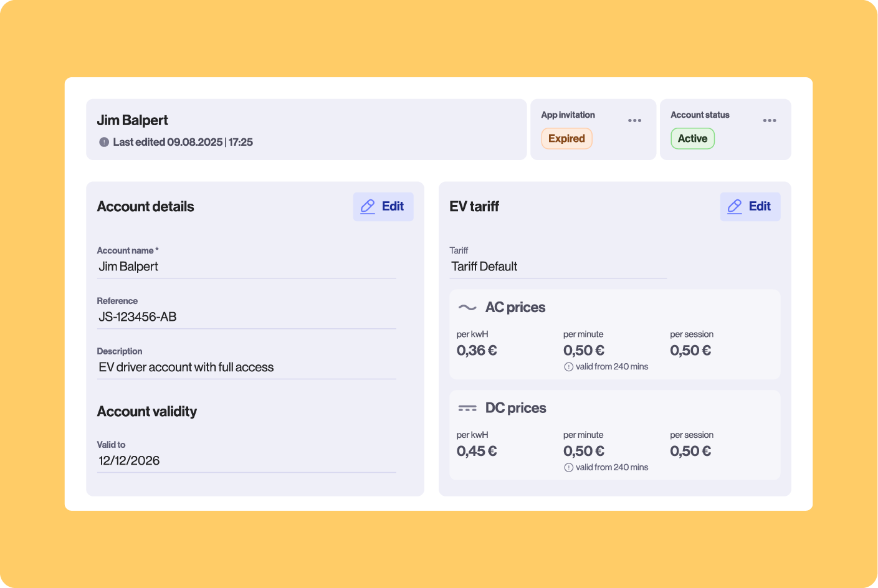Viewport: 878px width, 588px height.
Task: Click the Description text field
Action: [246, 367]
